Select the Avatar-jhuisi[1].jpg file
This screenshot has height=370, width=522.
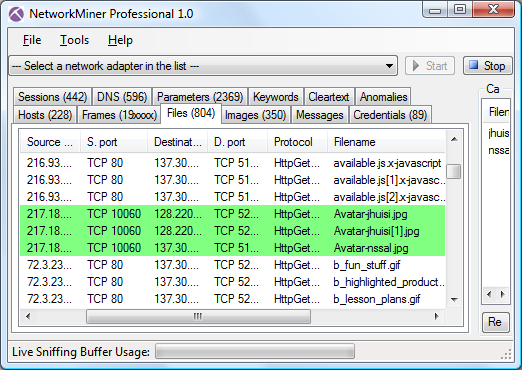click(x=233, y=231)
